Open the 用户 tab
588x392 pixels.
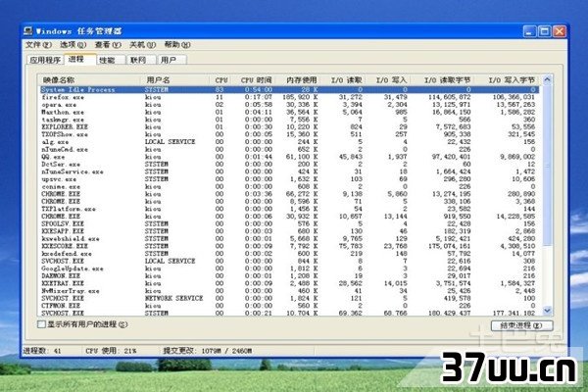(x=171, y=60)
